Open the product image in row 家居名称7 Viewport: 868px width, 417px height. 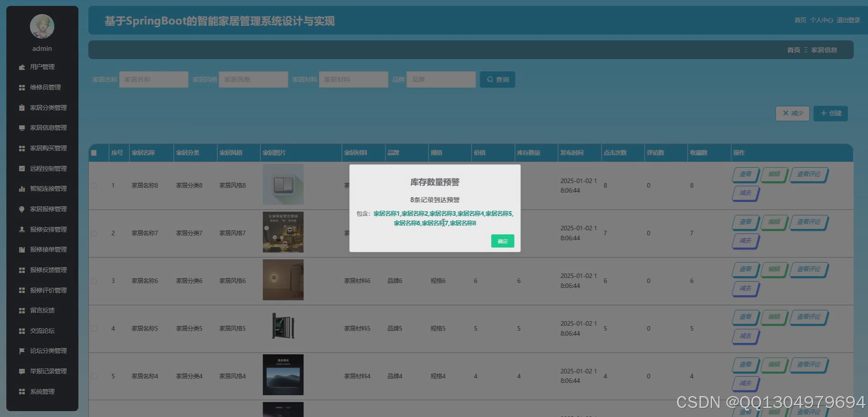283,232
